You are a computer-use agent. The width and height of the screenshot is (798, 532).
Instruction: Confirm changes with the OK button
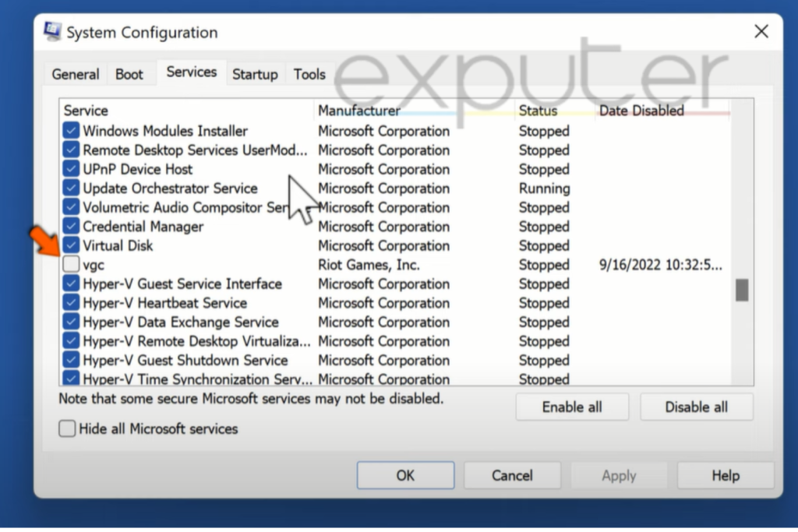point(405,475)
